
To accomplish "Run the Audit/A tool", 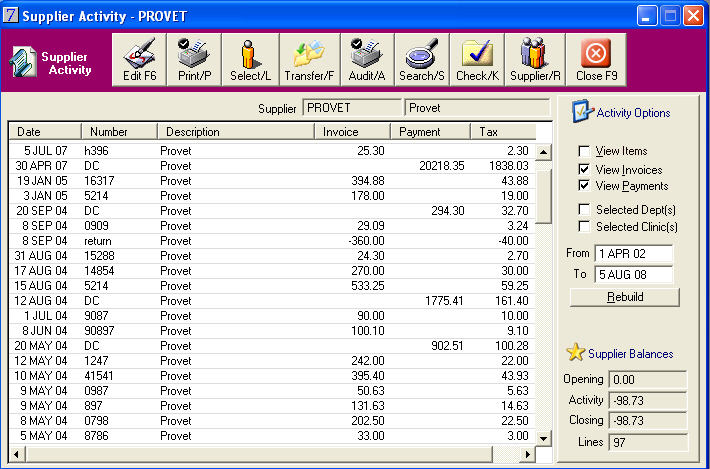I will tap(367, 59).
